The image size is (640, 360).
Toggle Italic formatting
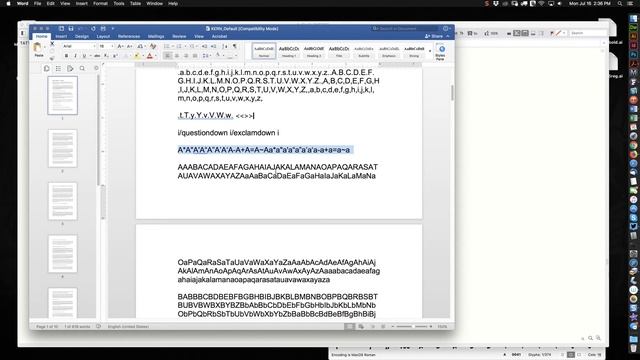[76, 56]
